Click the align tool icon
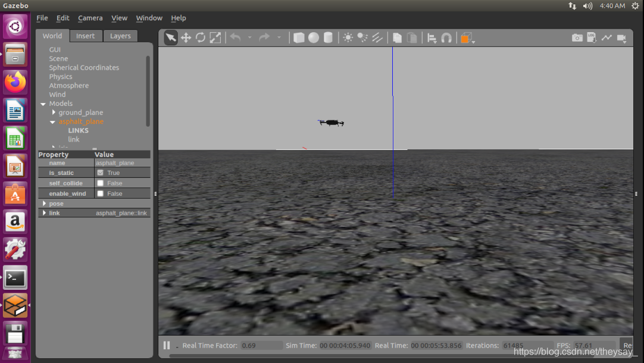644x363 pixels. point(432,38)
